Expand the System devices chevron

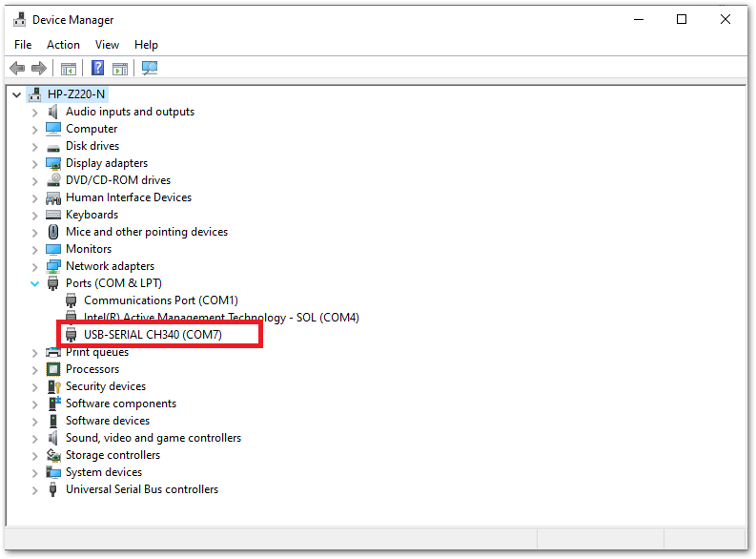click(x=34, y=472)
